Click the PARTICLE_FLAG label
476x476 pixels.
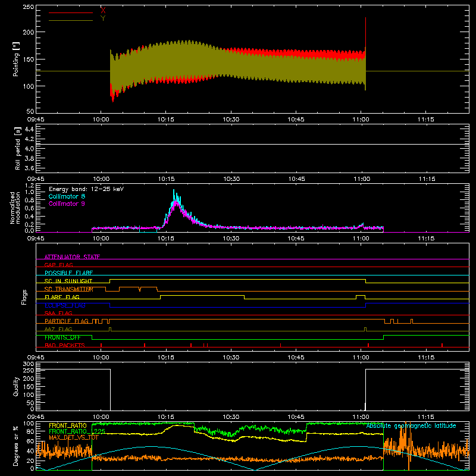coord(67,321)
